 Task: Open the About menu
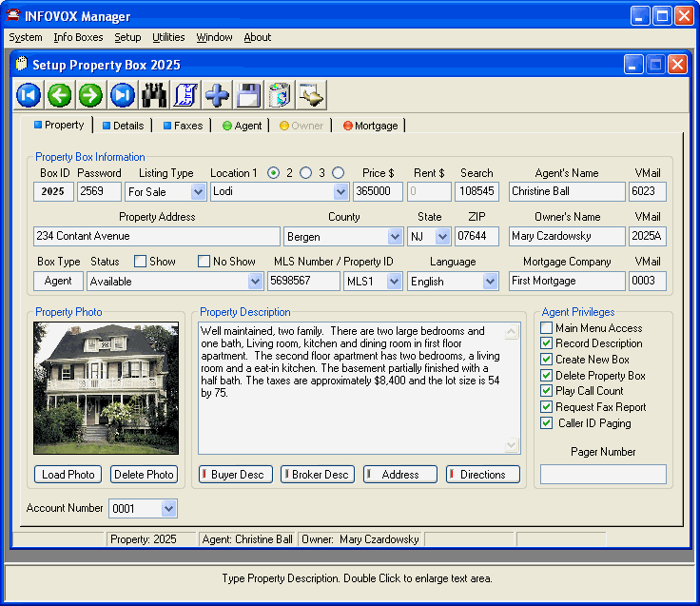(257, 37)
